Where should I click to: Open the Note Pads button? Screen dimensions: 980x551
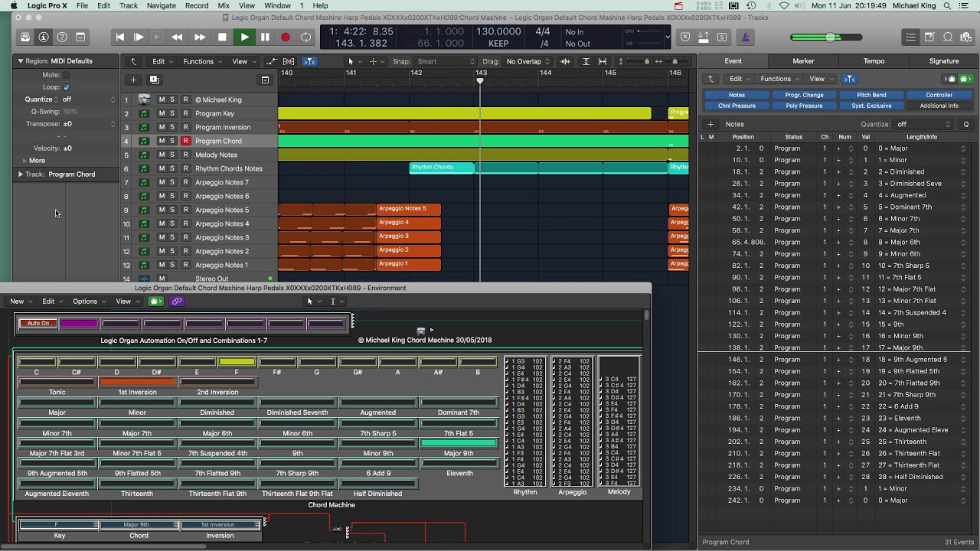(929, 37)
